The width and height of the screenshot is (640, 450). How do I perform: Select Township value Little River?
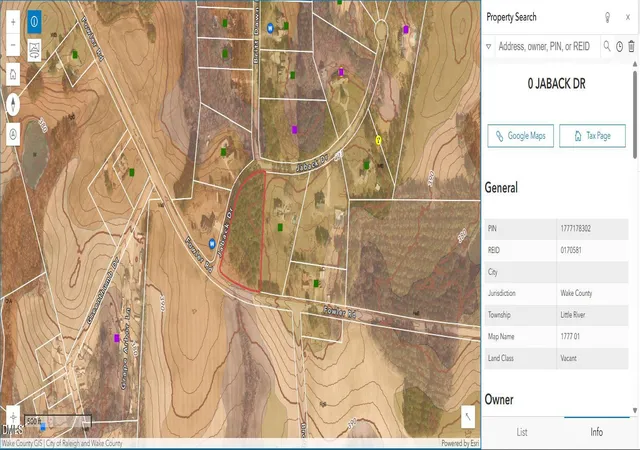coord(573,315)
